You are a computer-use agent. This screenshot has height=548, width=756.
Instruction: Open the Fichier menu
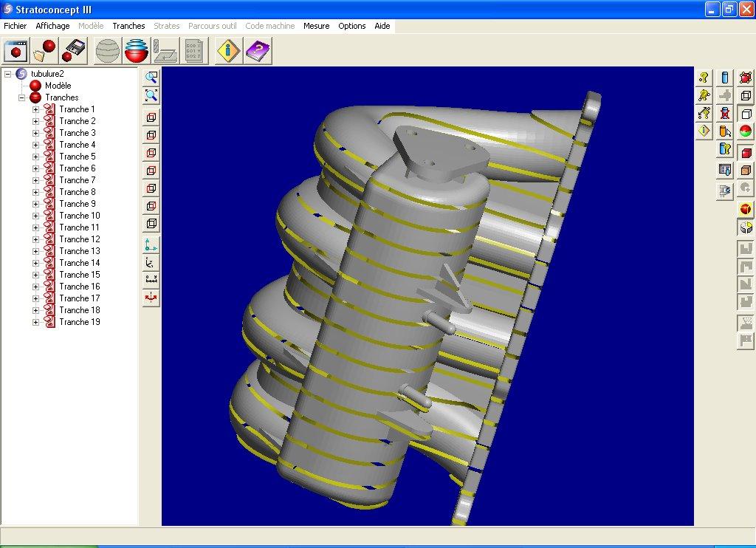pos(16,26)
